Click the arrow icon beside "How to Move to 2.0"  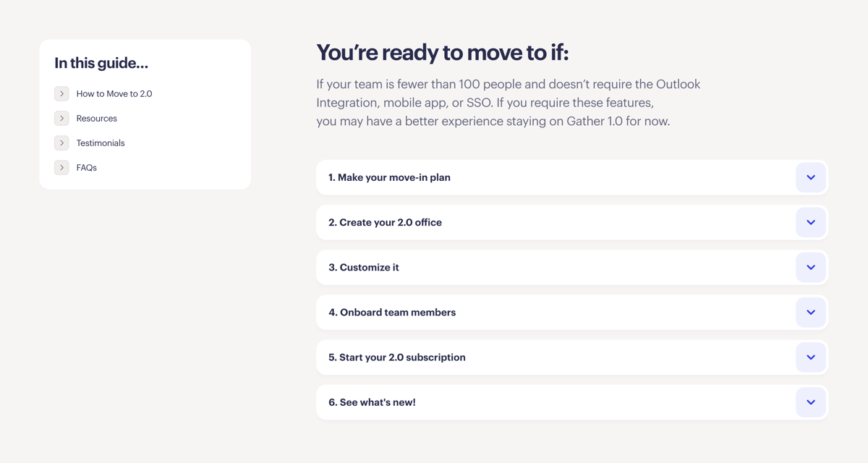(61, 93)
